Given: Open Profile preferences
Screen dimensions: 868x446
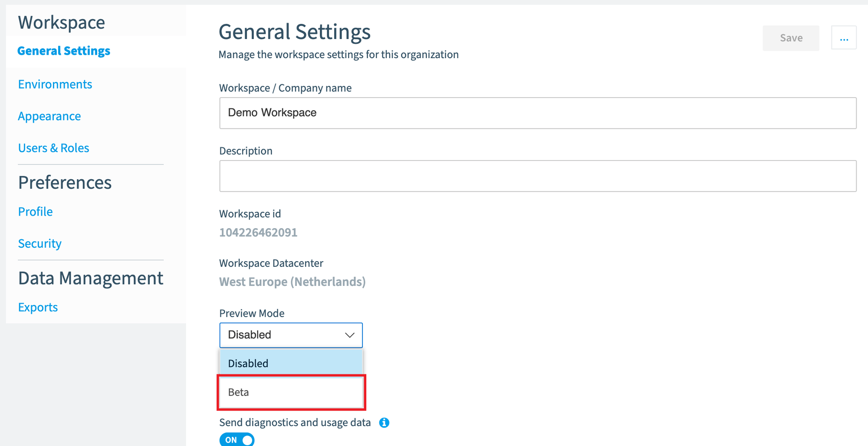Looking at the screenshot, I should (36, 212).
